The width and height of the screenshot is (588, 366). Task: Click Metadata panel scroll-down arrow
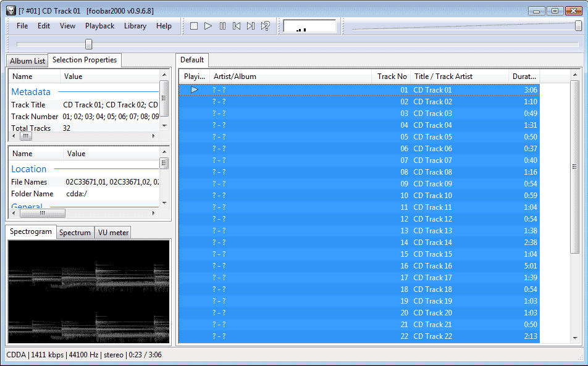point(164,126)
